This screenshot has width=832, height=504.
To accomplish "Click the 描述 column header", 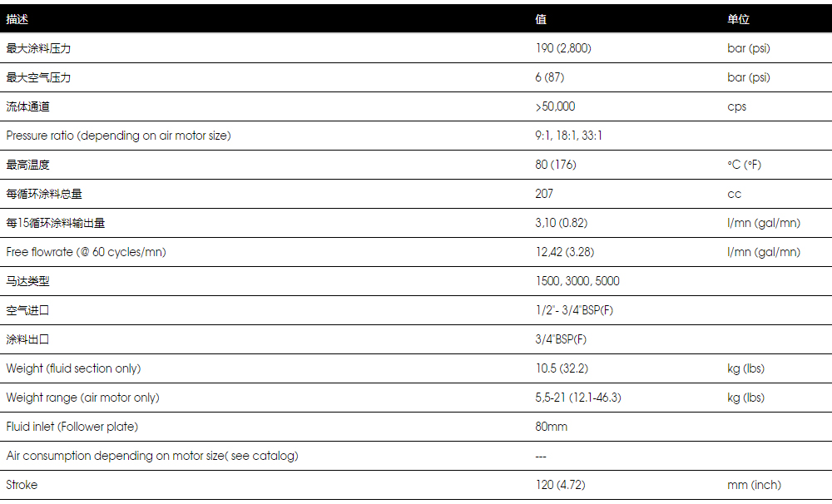I will click(17, 19).
